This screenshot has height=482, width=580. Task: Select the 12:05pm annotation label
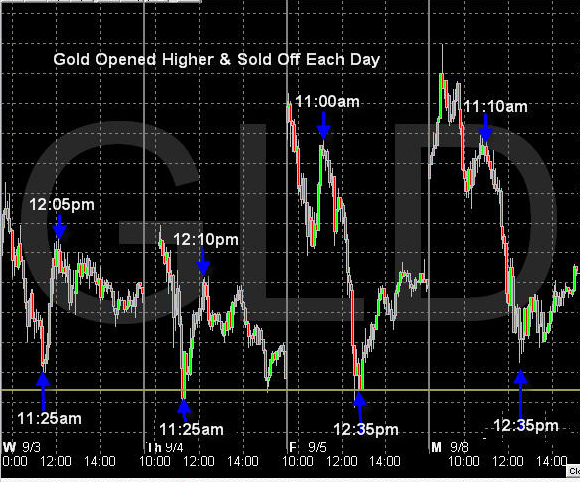pos(62,205)
